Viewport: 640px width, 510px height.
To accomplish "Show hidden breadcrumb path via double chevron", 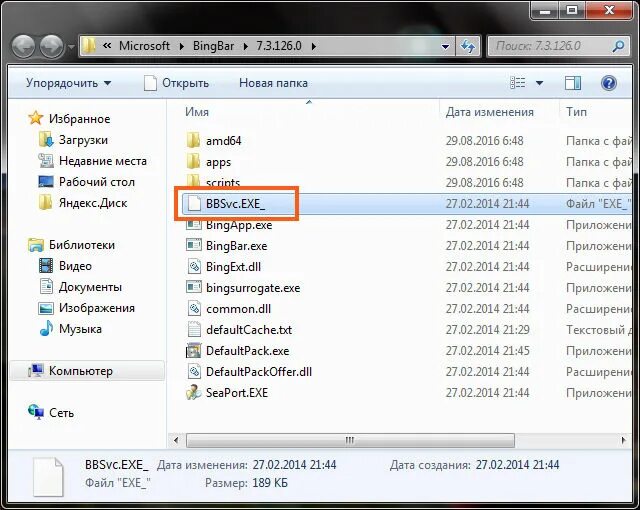I will pyautogui.click(x=107, y=46).
